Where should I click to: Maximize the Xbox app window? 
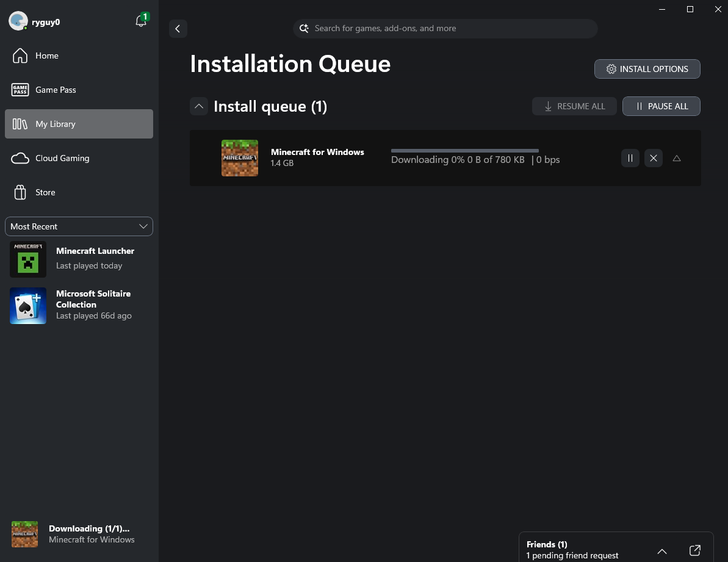(x=690, y=9)
